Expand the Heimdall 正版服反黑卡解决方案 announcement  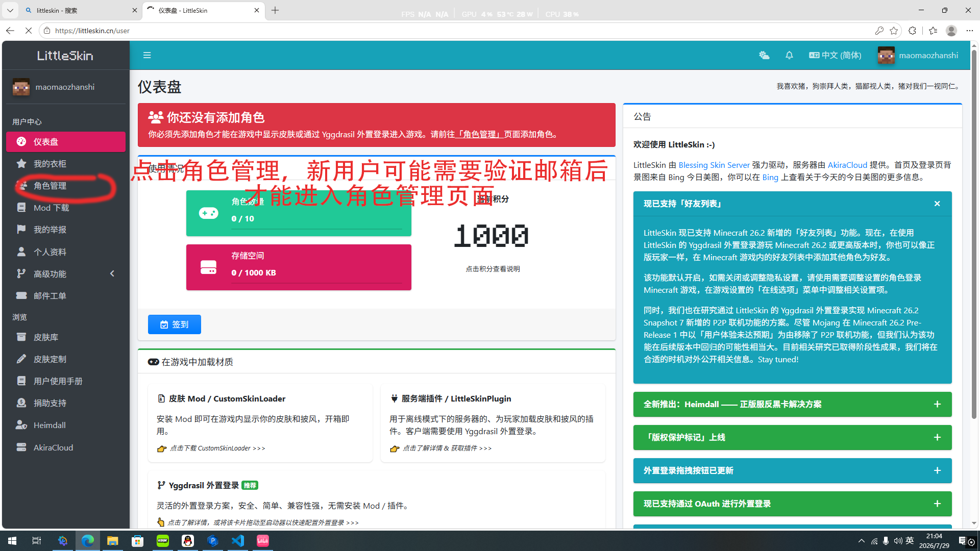tap(937, 404)
